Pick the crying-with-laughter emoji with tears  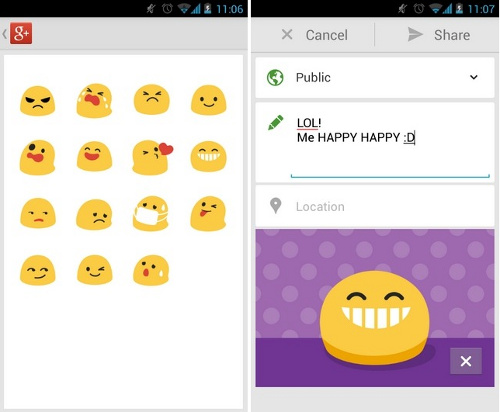tap(94, 101)
